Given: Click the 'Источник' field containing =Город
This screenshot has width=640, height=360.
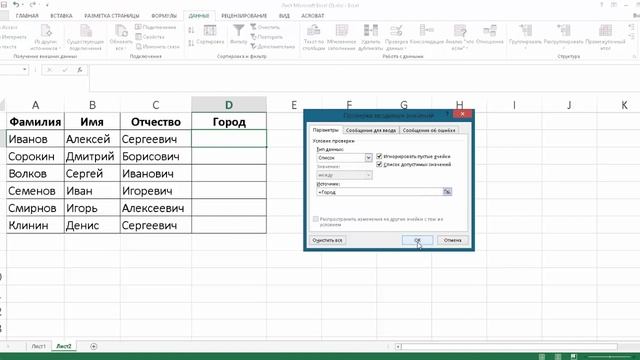Looking at the screenshot, I should click(x=380, y=191).
